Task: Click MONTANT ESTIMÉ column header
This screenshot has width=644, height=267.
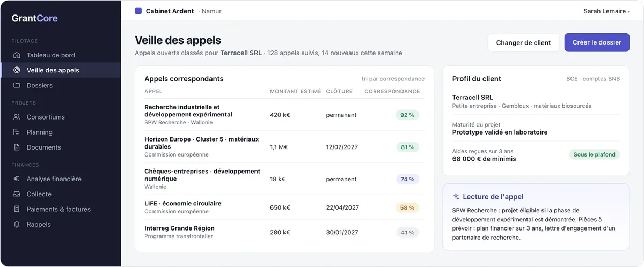Action: pyautogui.click(x=296, y=91)
